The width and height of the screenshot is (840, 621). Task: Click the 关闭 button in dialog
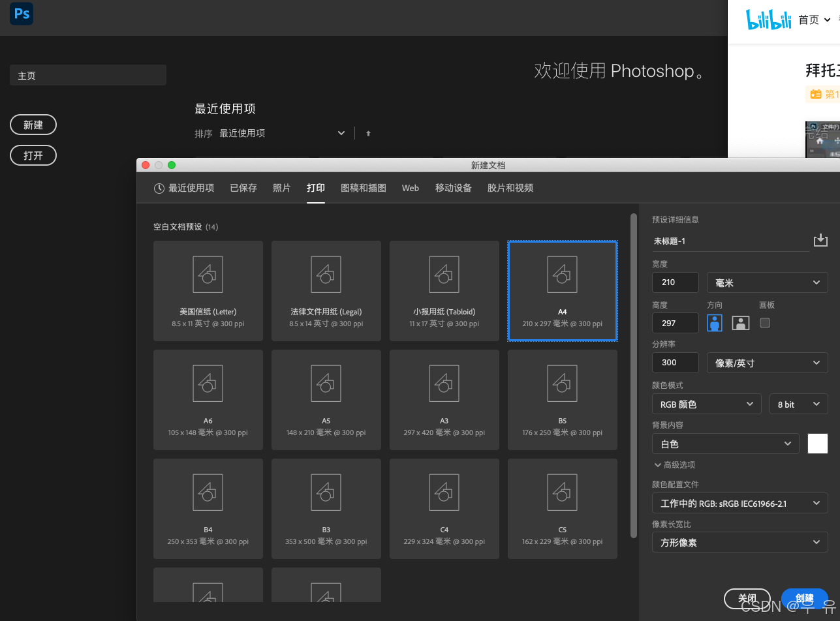click(747, 598)
